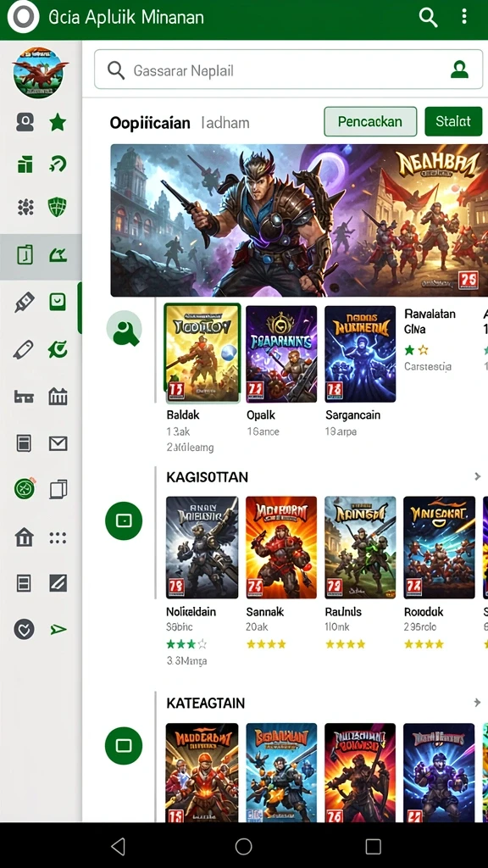The height and width of the screenshot is (868, 488).
Task: Click the green circle icon beside KAGISOTTAN
Action: [124, 521]
